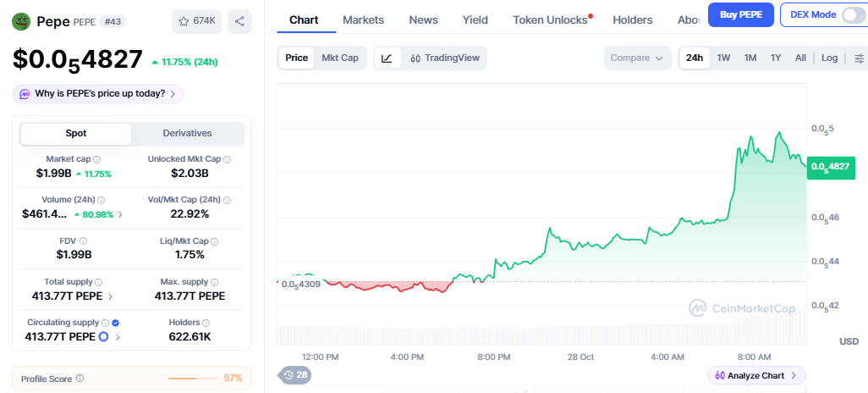Open chart settings sliders icon
Image resolution: width=868 pixels, height=393 pixels.
click(859, 58)
